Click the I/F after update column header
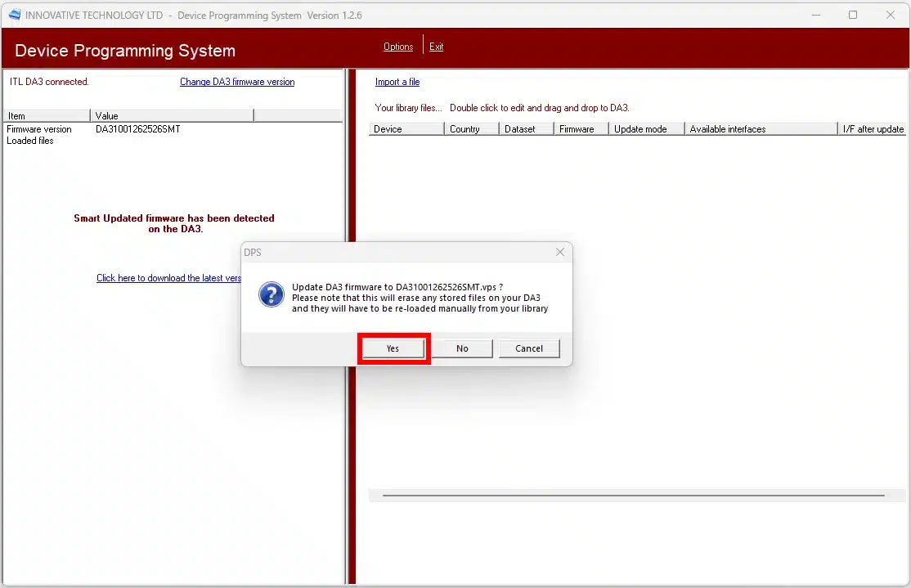The height and width of the screenshot is (588, 911). [x=873, y=129]
